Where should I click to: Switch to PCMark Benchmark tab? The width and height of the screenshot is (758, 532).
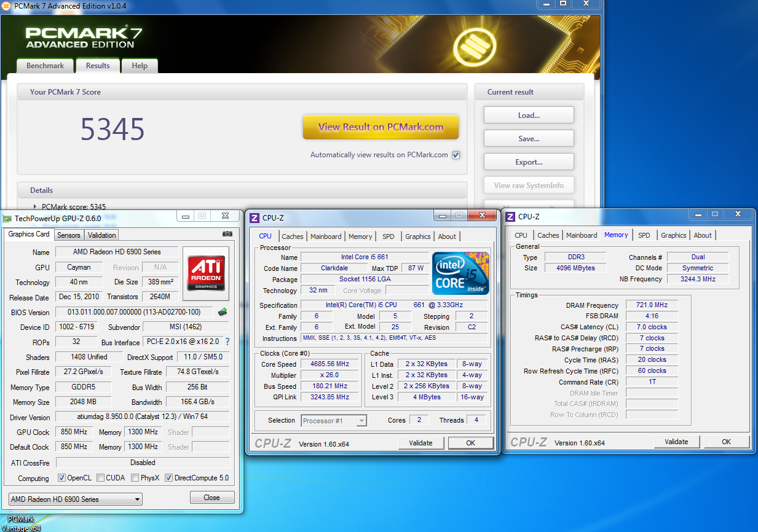click(x=45, y=66)
